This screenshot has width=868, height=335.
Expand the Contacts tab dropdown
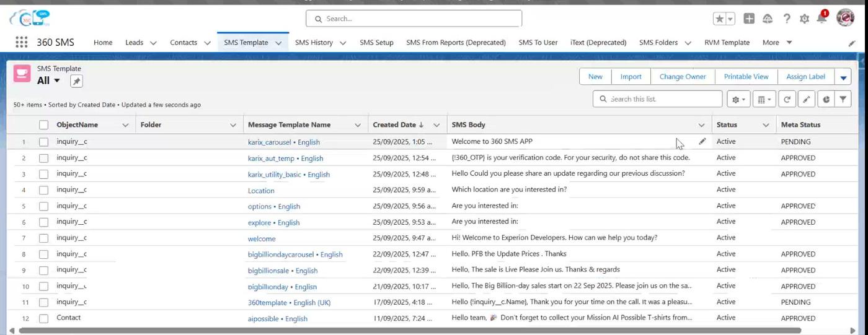206,43
